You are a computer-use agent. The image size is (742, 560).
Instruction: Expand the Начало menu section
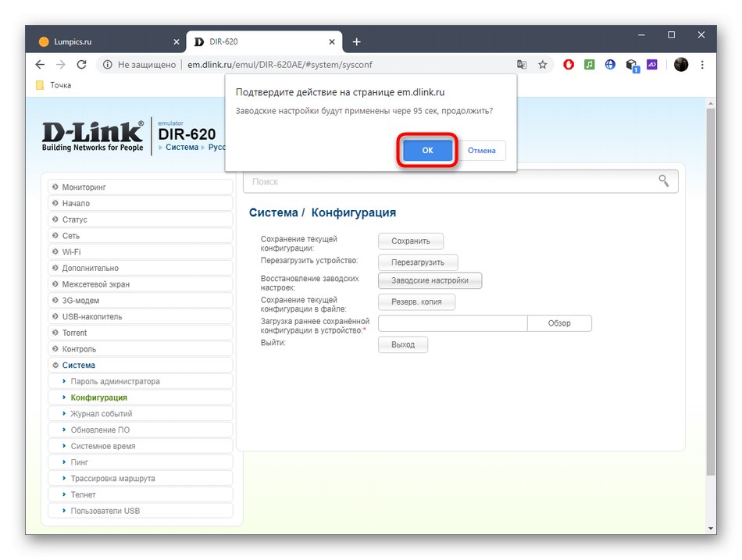click(140, 203)
